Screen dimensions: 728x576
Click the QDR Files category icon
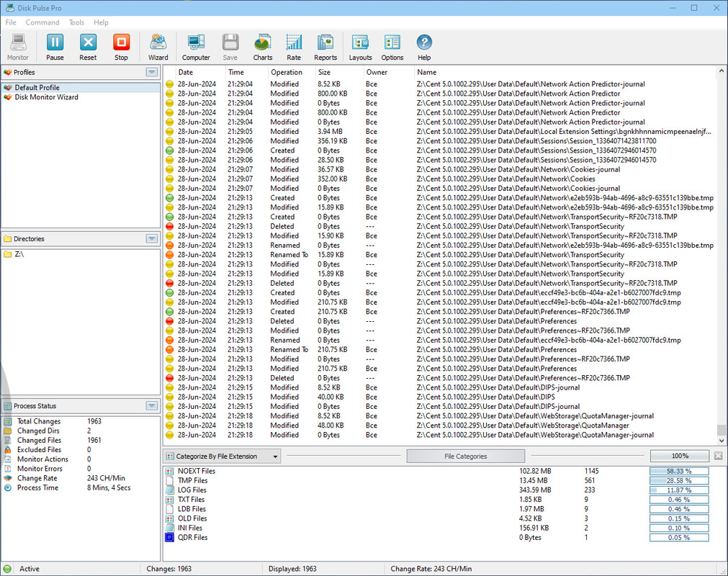[170, 537]
